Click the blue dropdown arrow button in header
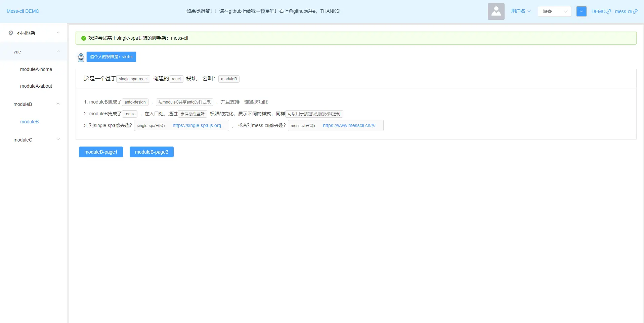The height and width of the screenshot is (323, 644). [581, 11]
